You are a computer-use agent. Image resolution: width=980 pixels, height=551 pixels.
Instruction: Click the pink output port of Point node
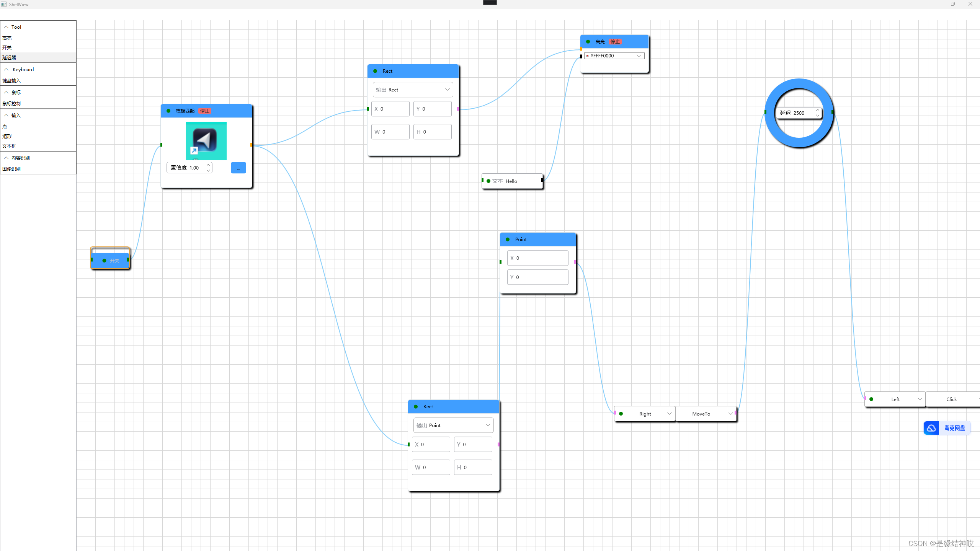575,262
